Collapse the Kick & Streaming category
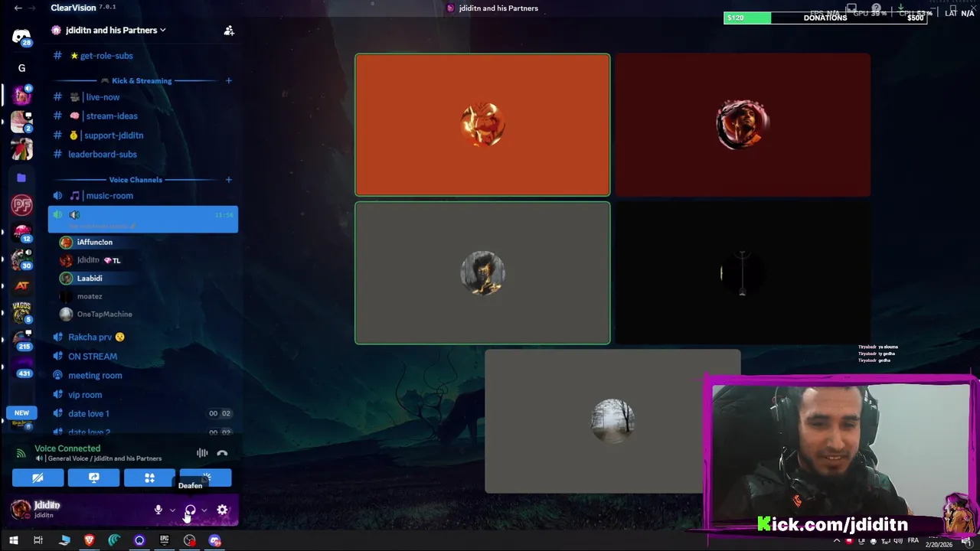Screen dimensions: 980x551 click(142, 80)
